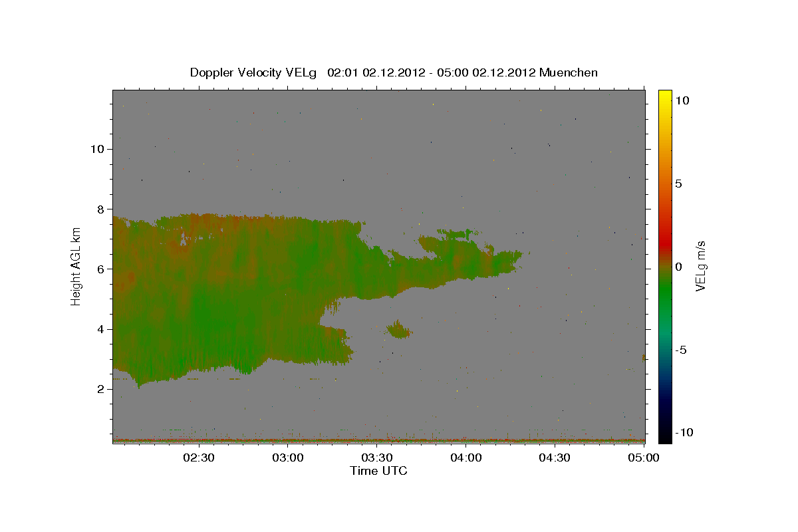
Task: Click the small isolated cloud patch near 4 km
Action: [399, 329]
